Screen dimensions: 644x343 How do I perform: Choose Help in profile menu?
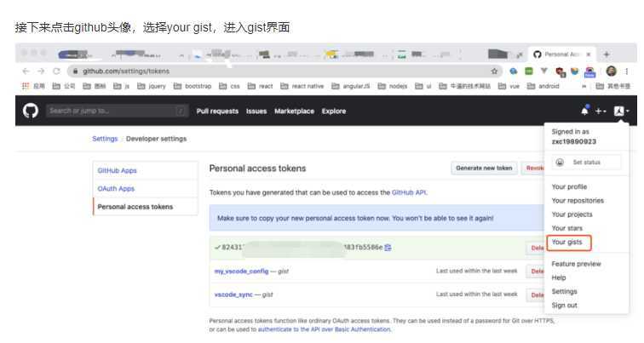(x=559, y=277)
